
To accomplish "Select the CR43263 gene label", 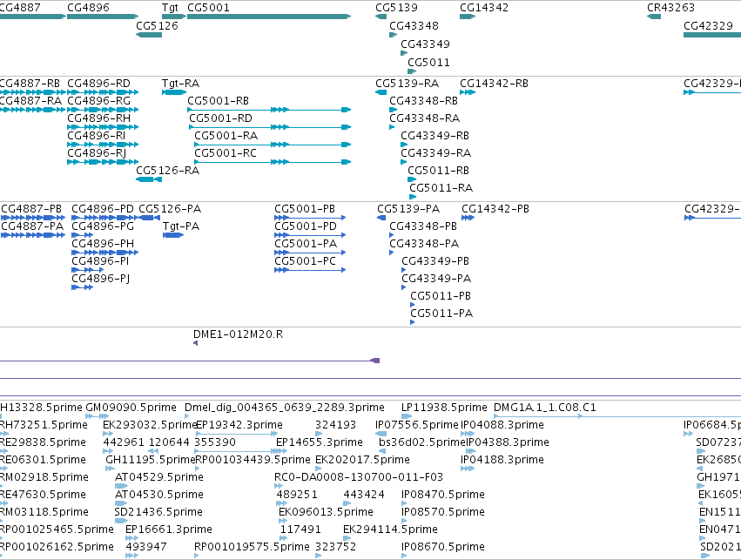I will [671, 8].
